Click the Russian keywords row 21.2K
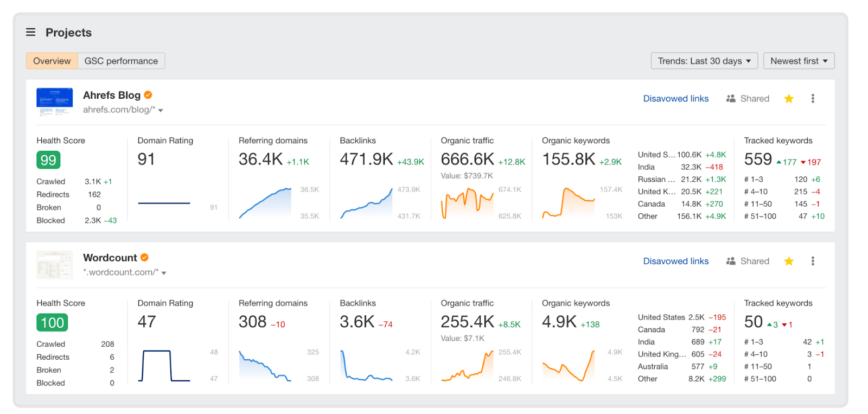Image resolution: width=868 pixels, height=414 pixels. (682, 180)
